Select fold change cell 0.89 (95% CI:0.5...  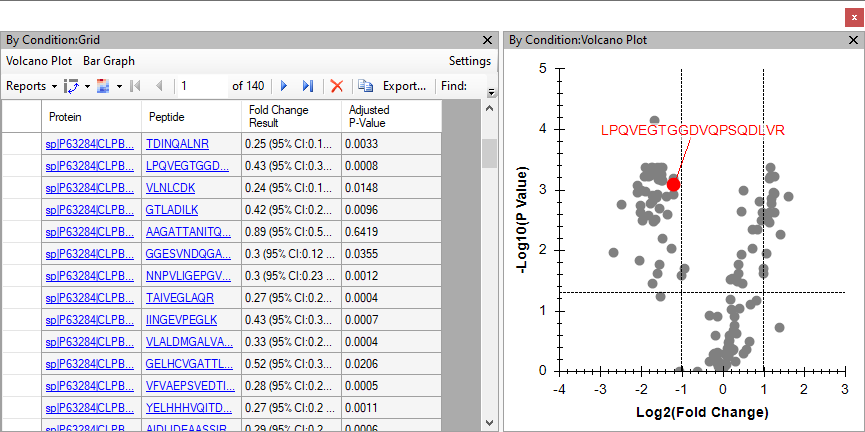291,232
